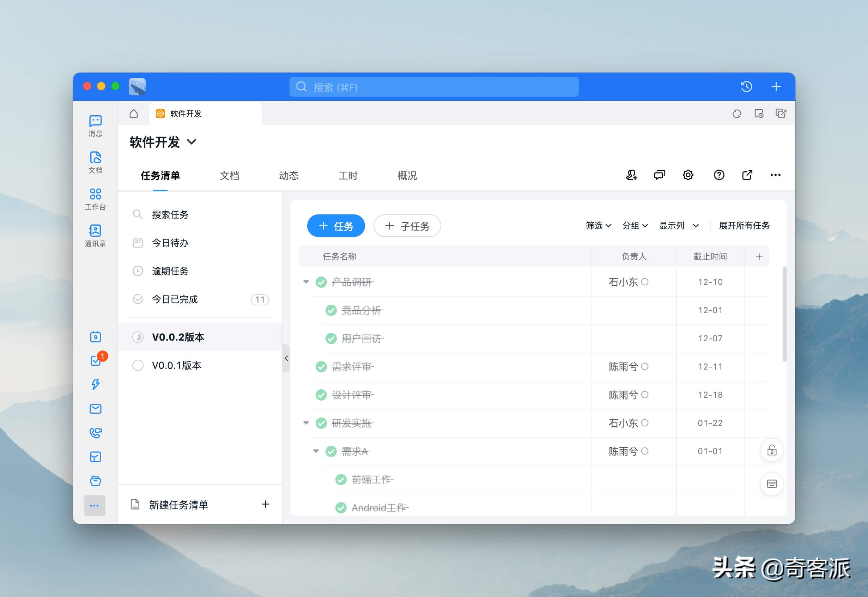
Task: Click the lightning bolt sidebar icon
Action: [95, 384]
